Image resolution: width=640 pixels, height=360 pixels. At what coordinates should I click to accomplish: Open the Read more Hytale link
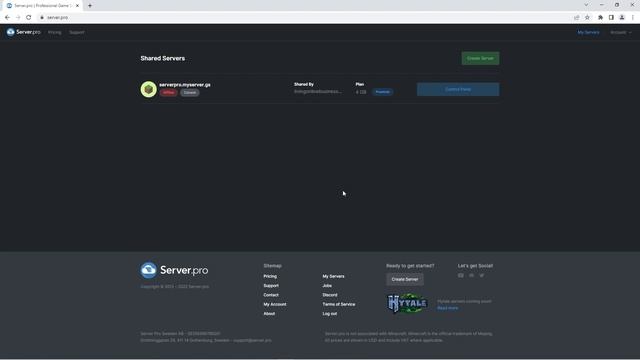447,308
